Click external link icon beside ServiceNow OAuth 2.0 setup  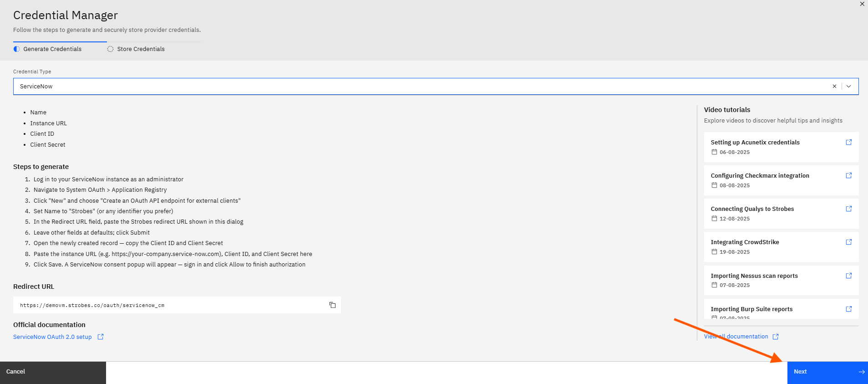tap(101, 337)
